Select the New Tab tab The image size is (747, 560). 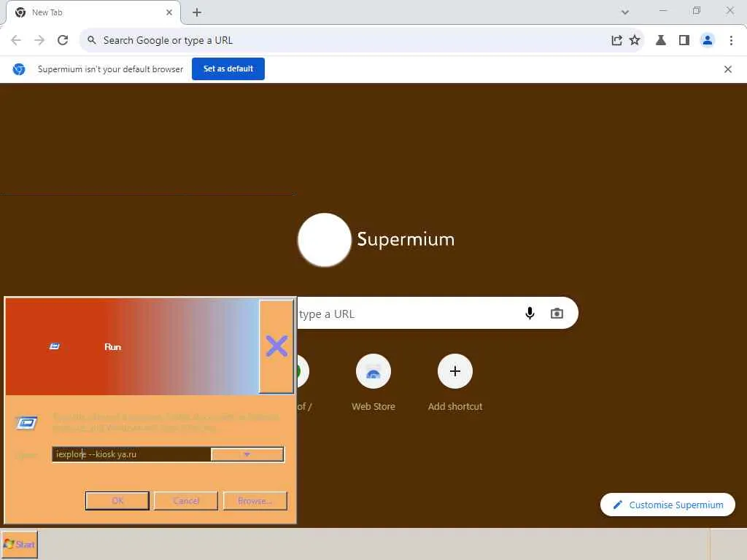[x=93, y=12]
